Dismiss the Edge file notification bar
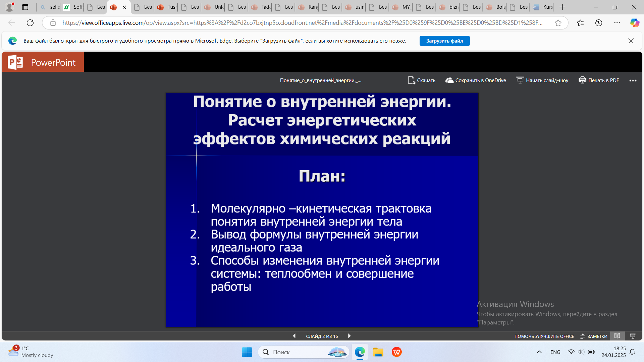The height and width of the screenshot is (362, 644). pyautogui.click(x=631, y=41)
